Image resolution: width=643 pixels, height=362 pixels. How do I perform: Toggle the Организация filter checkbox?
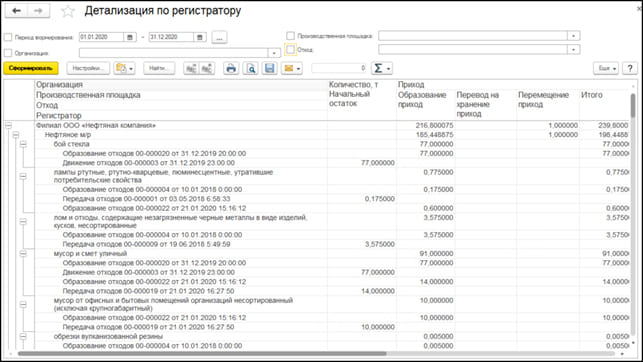pyautogui.click(x=8, y=53)
